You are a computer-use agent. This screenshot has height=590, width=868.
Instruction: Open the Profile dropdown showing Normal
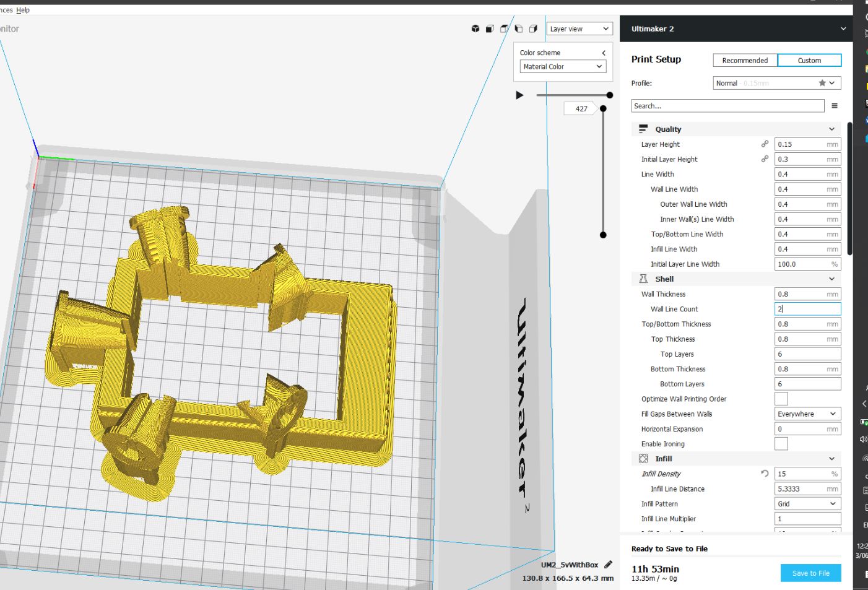click(x=777, y=83)
